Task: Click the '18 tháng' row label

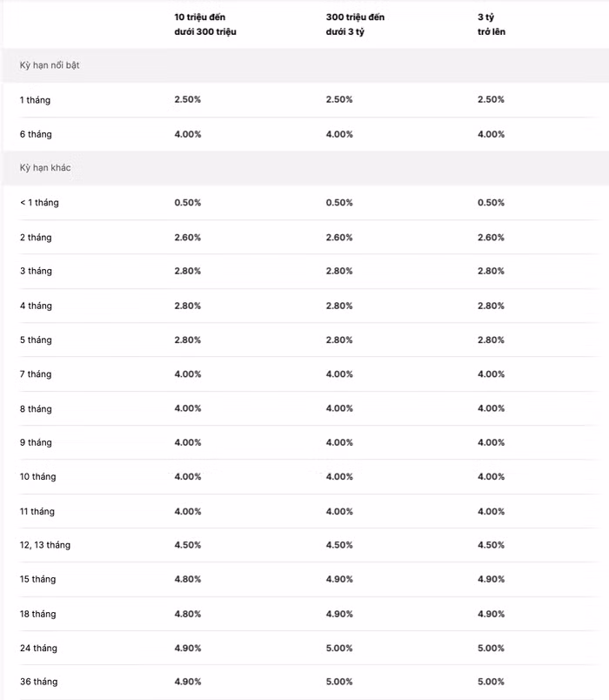Action: 37,614
